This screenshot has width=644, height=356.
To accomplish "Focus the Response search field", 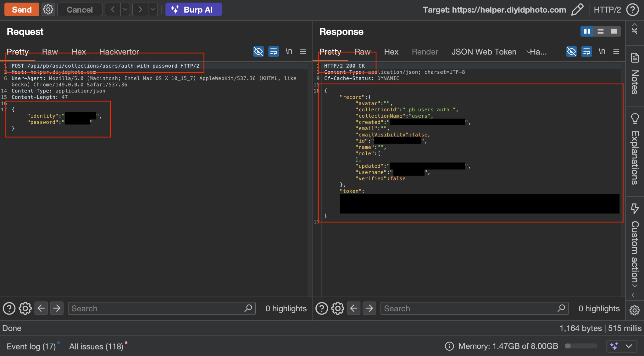I will click(475, 309).
